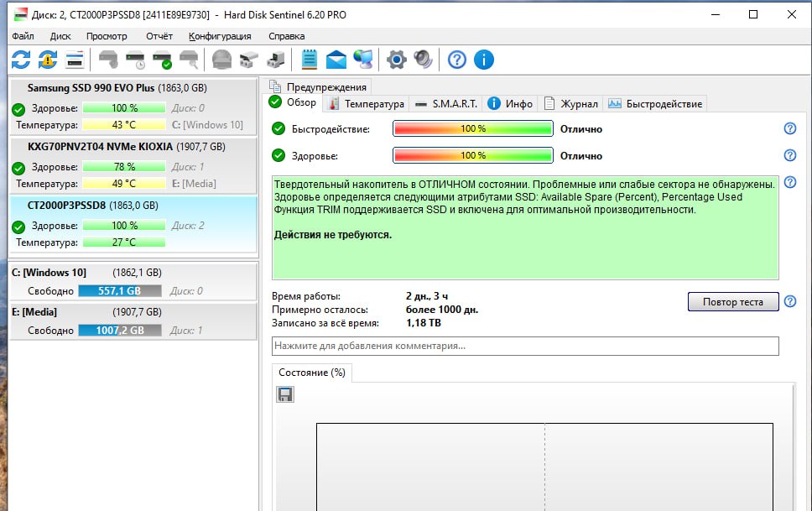Open the Файл menu

coord(23,36)
